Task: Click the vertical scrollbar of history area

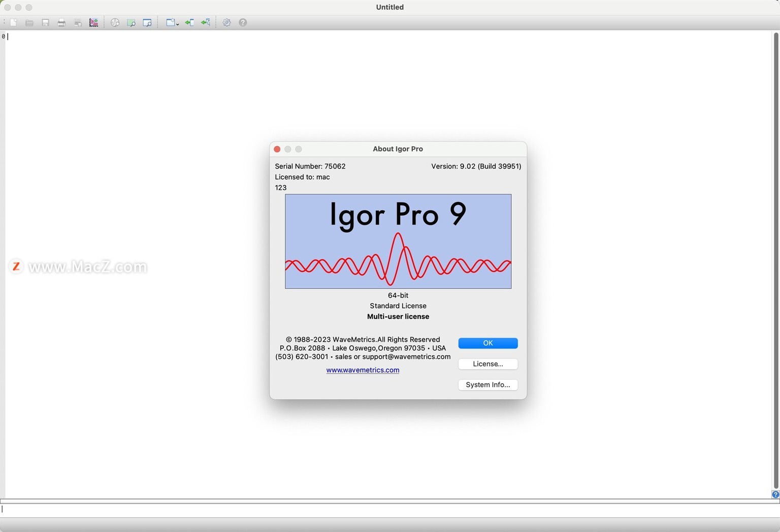Action: (776, 260)
